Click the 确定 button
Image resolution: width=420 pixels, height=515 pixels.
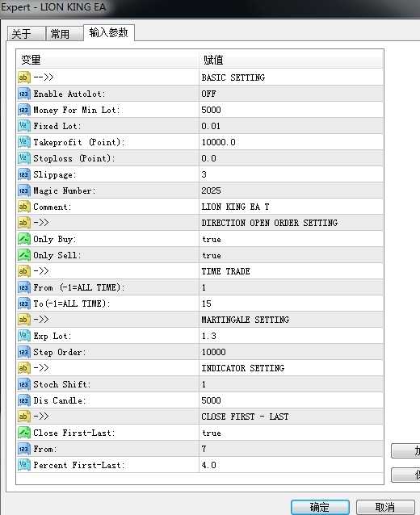[320, 507]
